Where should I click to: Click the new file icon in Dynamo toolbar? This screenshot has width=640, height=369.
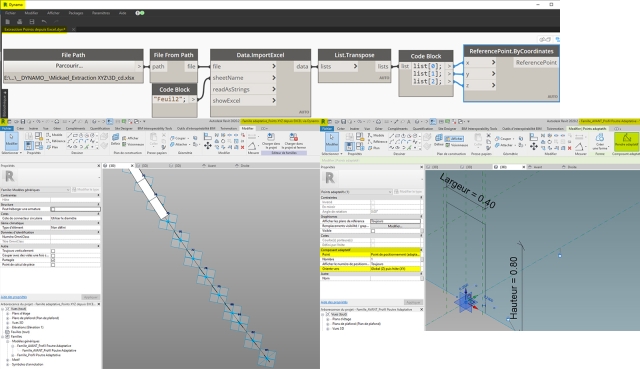pos(7,22)
